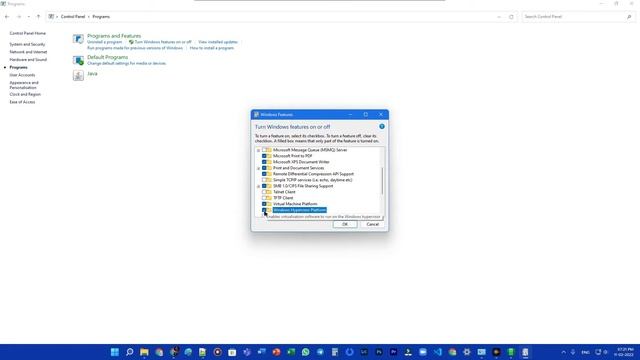
Task: Open Network and Internet category
Action: 28,52
